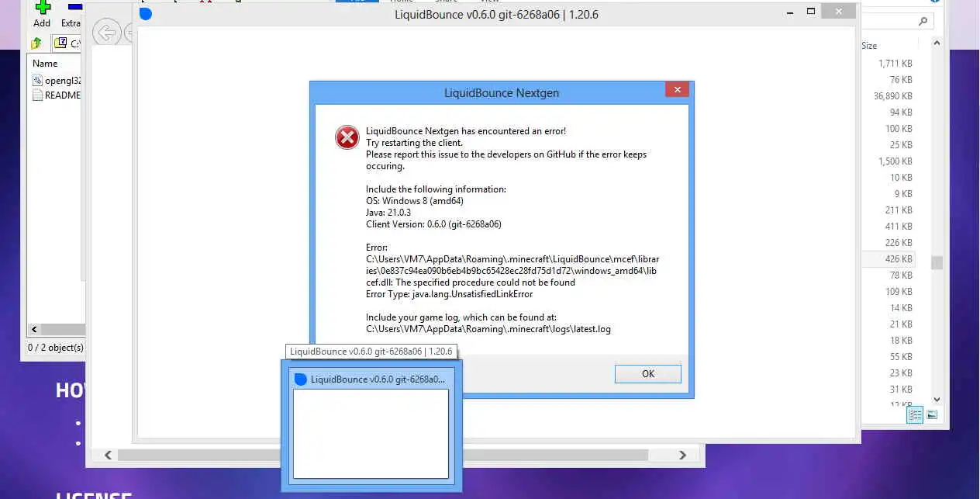Switch to details view icon
Screen dimensions: 980x499
coord(915,414)
